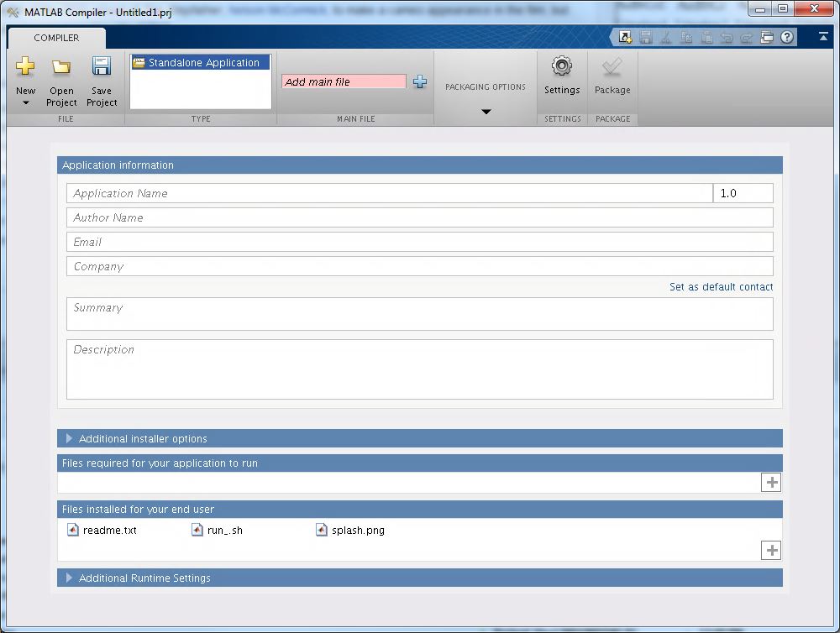The height and width of the screenshot is (633, 840).
Task: Expand Additional installer options section
Action: [x=70, y=438]
